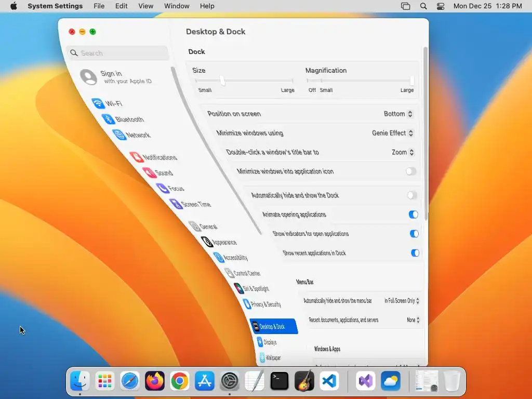The image size is (532, 399).
Task: Launch Google Chrome from the Dock
Action: click(179, 381)
